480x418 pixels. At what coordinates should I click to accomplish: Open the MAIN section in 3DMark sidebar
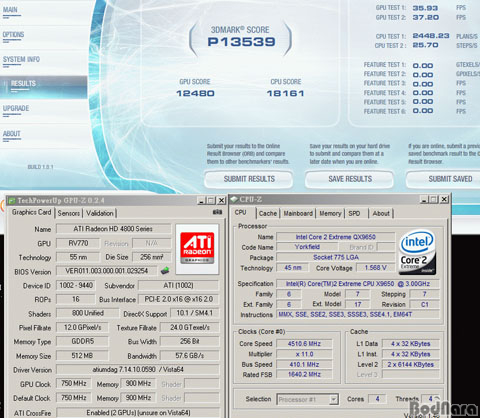(10, 10)
